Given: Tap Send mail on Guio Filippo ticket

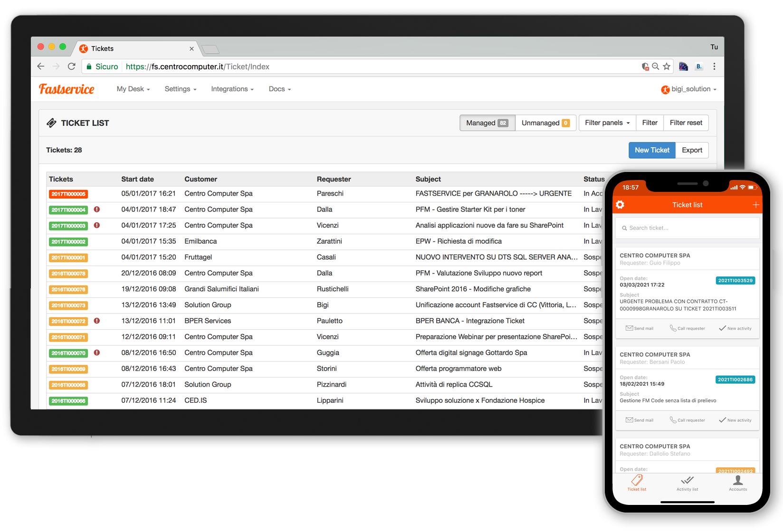Looking at the screenshot, I should [640, 328].
